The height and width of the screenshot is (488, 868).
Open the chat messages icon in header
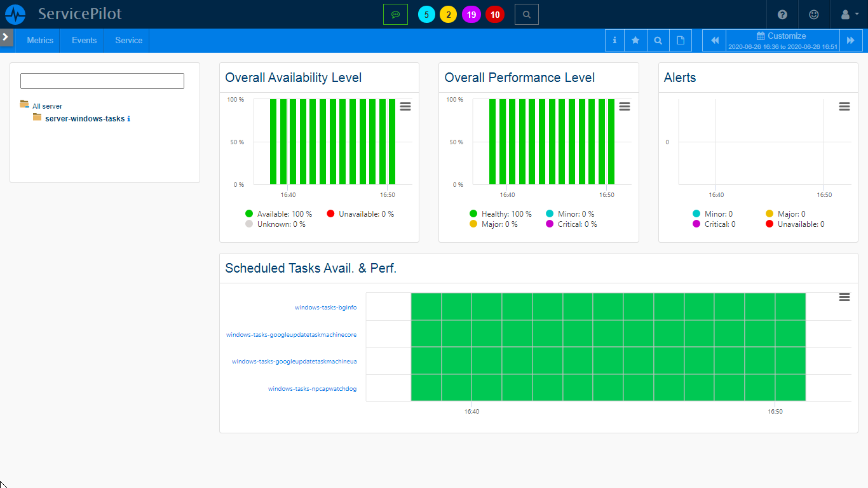tap(395, 14)
